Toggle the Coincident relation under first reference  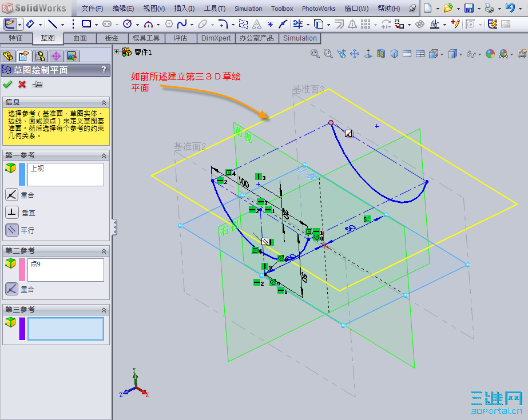click(11, 195)
